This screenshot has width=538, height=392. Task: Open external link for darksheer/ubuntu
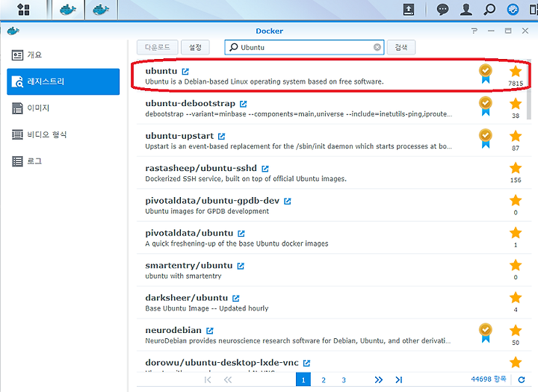pos(236,298)
